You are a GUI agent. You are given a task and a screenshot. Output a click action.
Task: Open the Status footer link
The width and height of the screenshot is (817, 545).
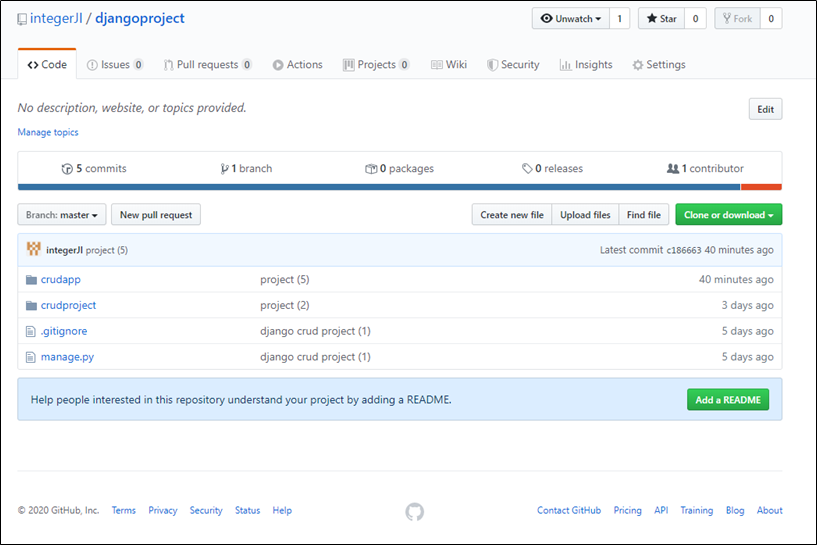(x=247, y=511)
